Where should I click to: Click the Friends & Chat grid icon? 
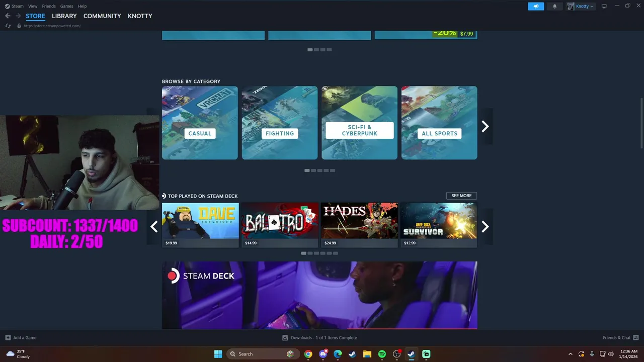[636, 338]
